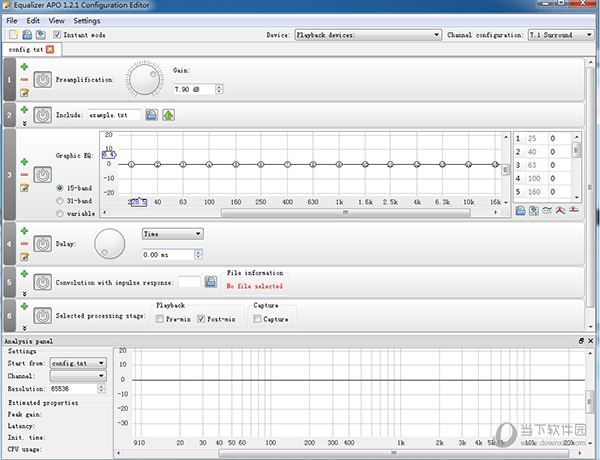Open the Channel configuration dropdown
600x460 pixels.
(x=561, y=35)
